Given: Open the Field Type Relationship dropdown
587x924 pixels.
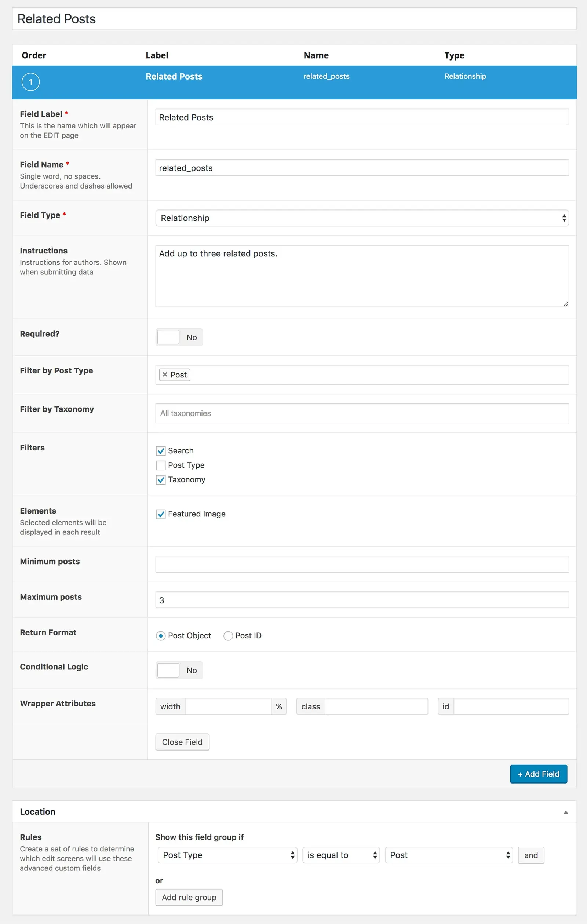Looking at the screenshot, I should [x=362, y=218].
